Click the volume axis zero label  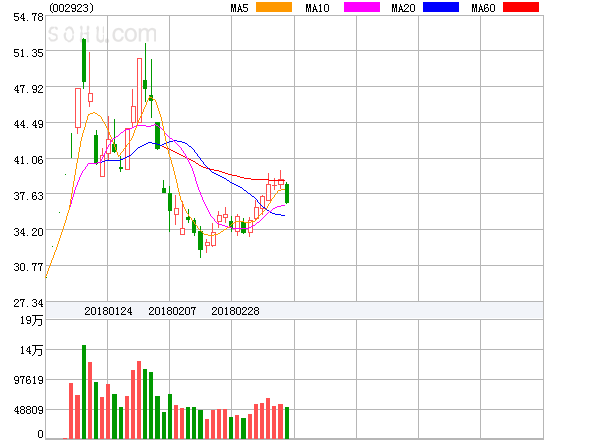click(40, 434)
